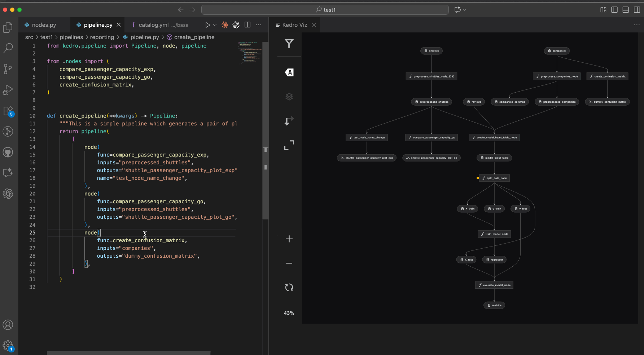
Task: Open editor more actions menu
Action: click(259, 25)
